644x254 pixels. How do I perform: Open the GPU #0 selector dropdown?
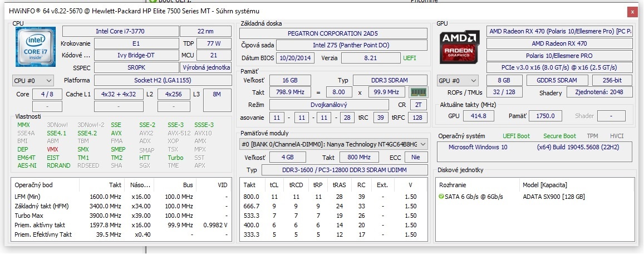pyautogui.click(x=458, y=81)
